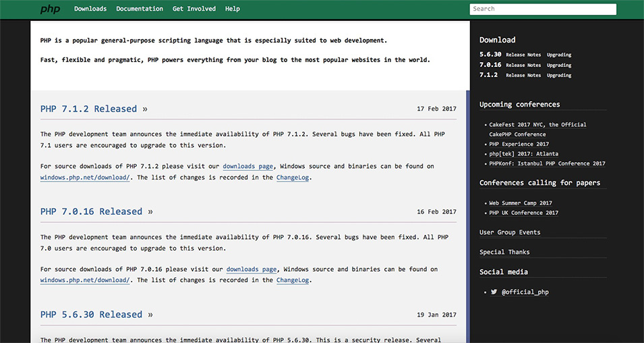Open User Group Events link

point(510,232)
